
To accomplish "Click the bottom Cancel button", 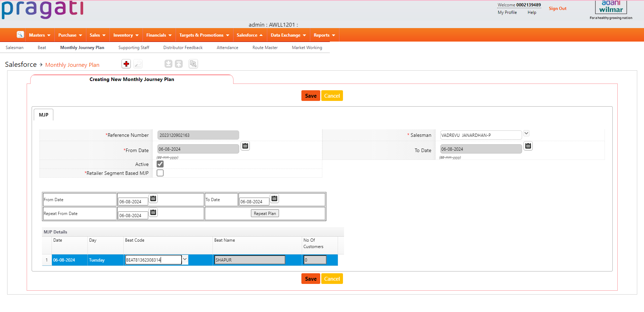I will (332, 279).
